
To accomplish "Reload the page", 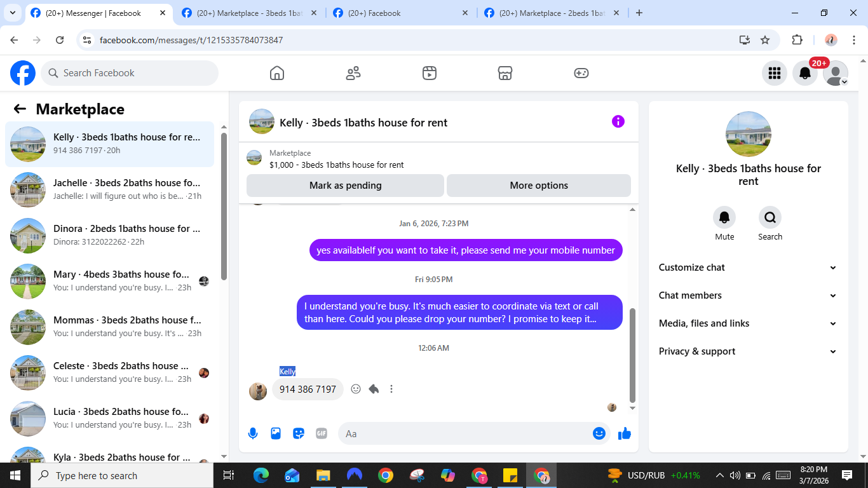I will tap(60, 40).
